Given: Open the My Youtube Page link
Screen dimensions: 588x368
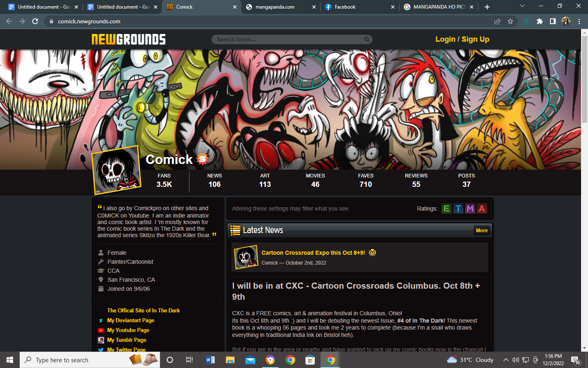Looking at the screenshot, I should tap(128, 330).
